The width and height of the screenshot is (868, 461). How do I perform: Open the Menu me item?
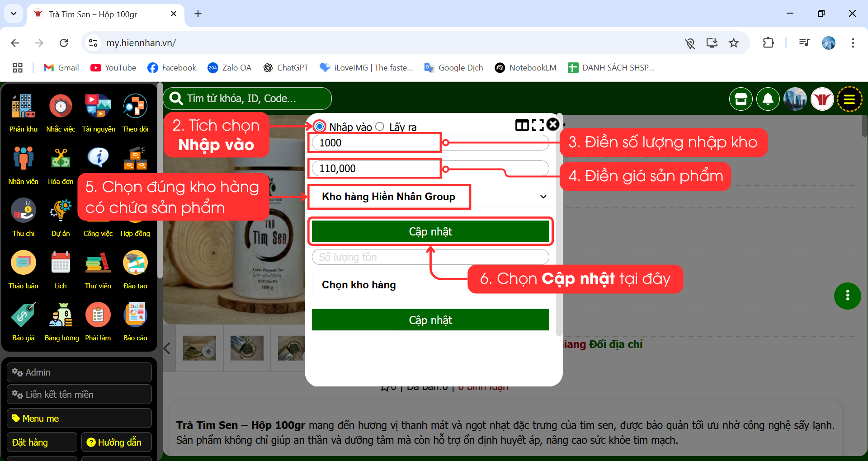tap(79, 418)
